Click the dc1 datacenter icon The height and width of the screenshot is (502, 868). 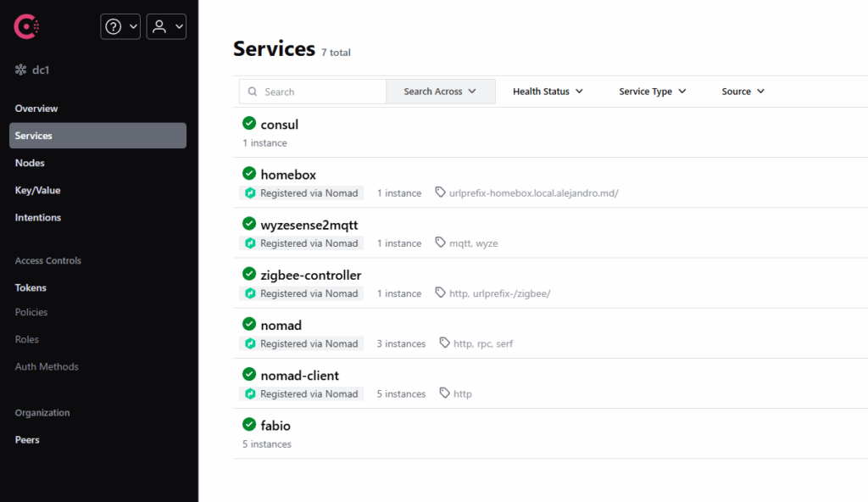(21, 70)
